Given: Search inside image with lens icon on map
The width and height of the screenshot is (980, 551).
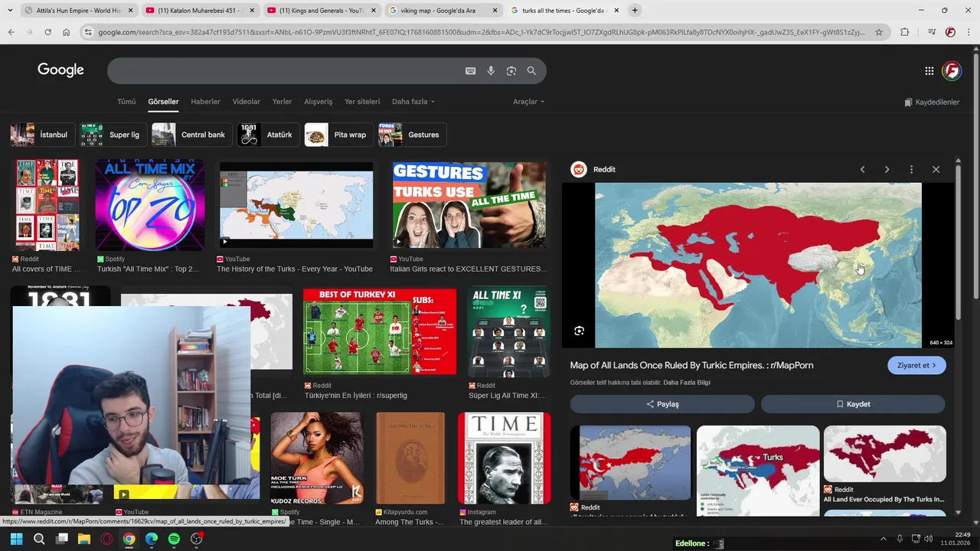Looking at the screenshot, I should coord(579,331).
